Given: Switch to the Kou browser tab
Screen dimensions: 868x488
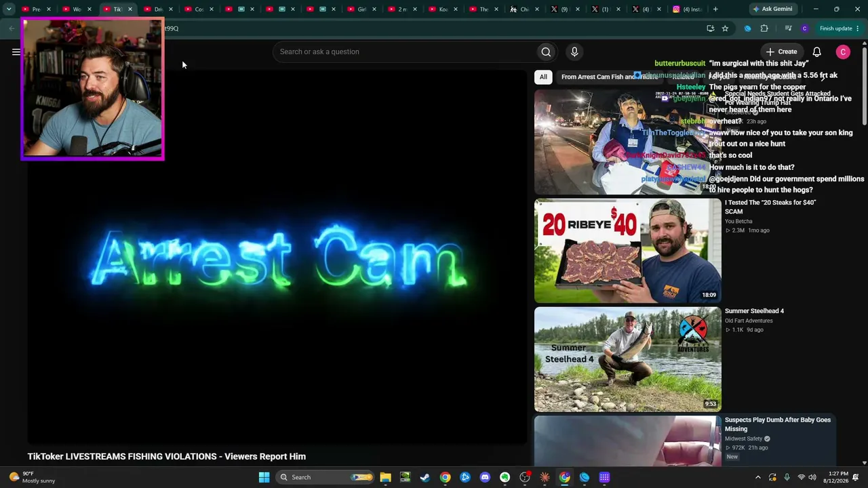Looking at the screenshot, I should pos(443,9).
